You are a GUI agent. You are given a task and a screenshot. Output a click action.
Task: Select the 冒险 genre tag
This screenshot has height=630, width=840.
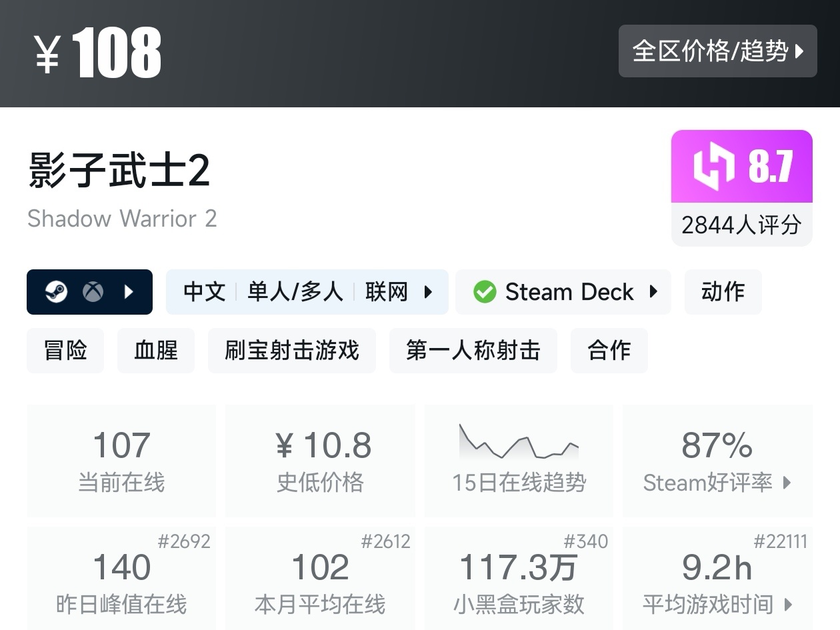(65, 350)
